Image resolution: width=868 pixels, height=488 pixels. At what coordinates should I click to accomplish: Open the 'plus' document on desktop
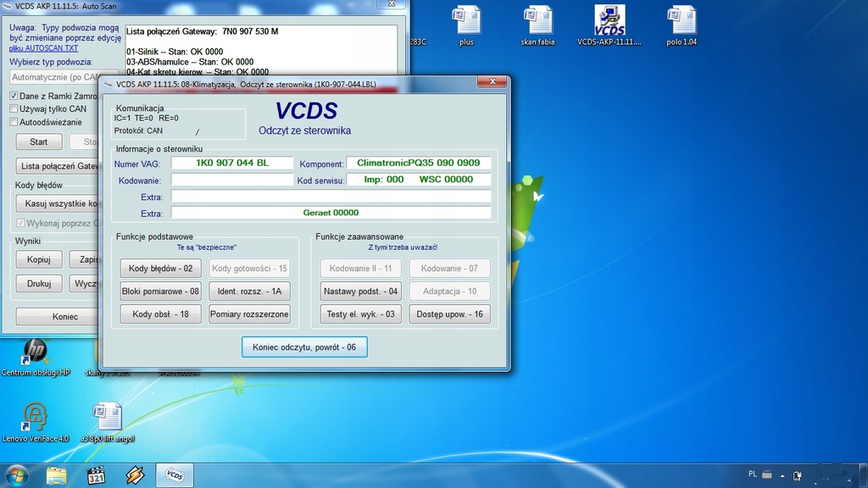(466, 25)
